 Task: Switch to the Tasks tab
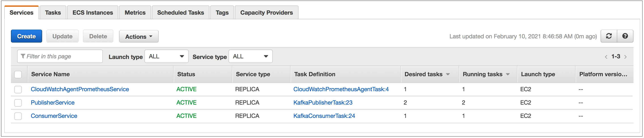tap(53, 13)
